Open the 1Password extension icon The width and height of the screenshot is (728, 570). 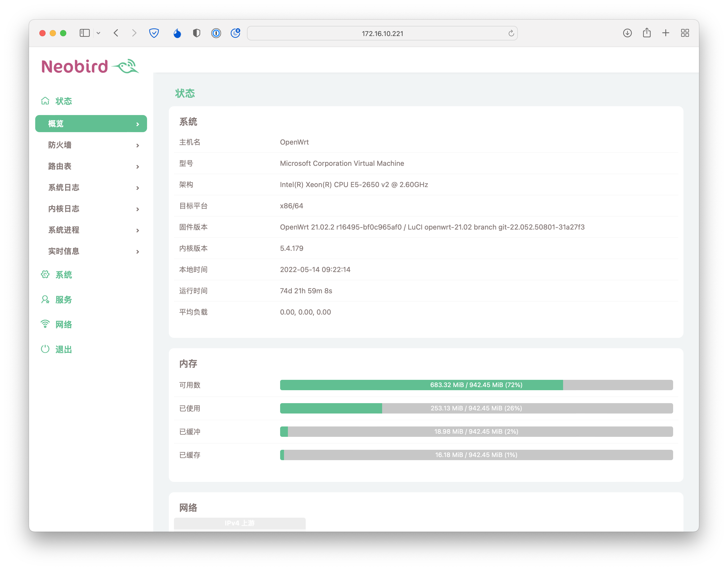(x=216, y=33)
